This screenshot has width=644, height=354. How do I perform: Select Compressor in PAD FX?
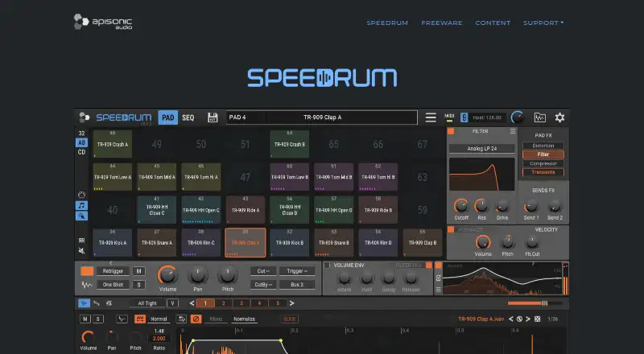click(x=543, y=163)
